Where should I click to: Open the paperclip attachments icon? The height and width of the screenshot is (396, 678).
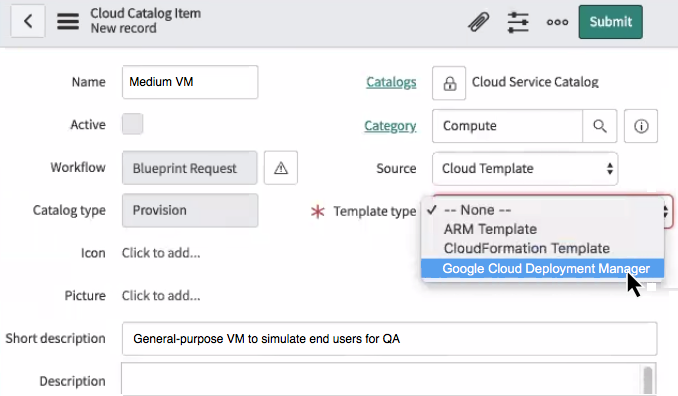tap(478, 22)
